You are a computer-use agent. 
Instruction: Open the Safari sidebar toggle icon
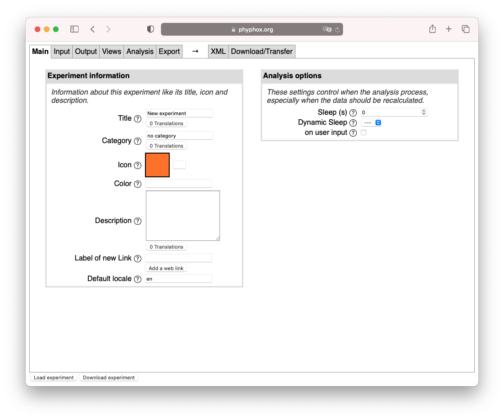(x=75, y=29)
